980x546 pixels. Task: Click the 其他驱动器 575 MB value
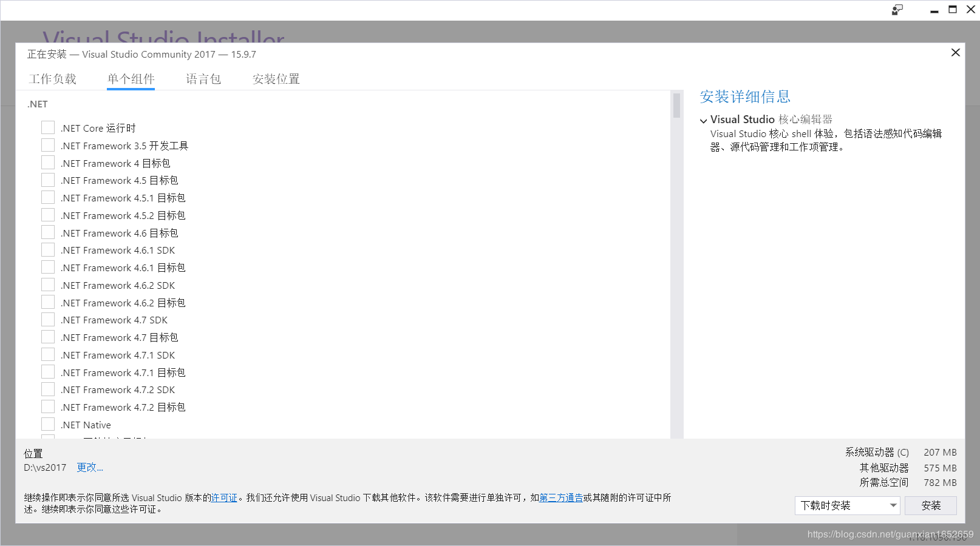(940, 468)
